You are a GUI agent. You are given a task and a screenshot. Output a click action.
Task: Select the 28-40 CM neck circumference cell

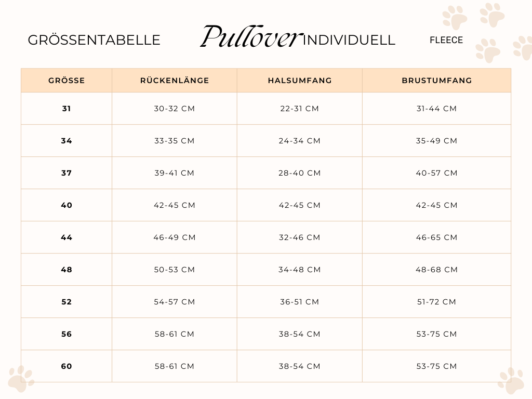pyautogui.click(x=300, y=173)
